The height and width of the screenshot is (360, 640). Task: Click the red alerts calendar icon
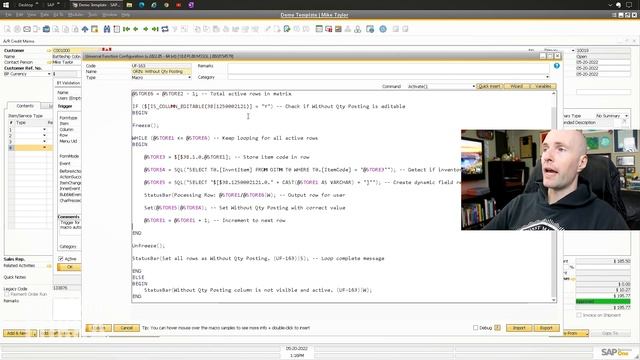pyautogui.click(x=329, y=29)
